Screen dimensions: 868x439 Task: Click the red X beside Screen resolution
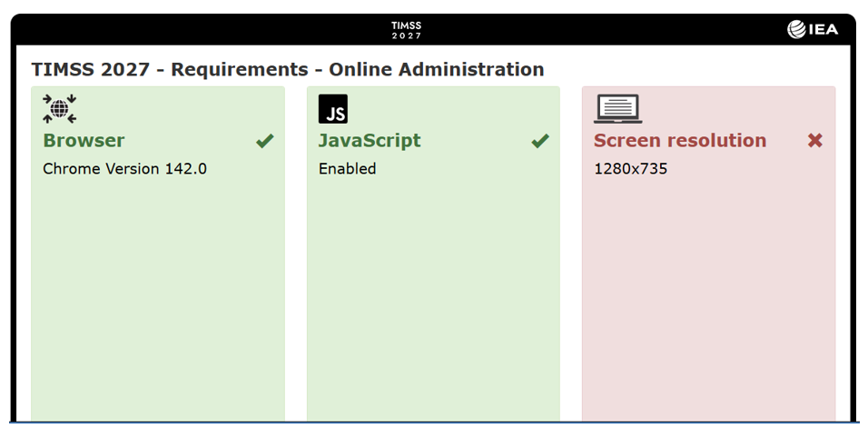[x=815, y=141]
